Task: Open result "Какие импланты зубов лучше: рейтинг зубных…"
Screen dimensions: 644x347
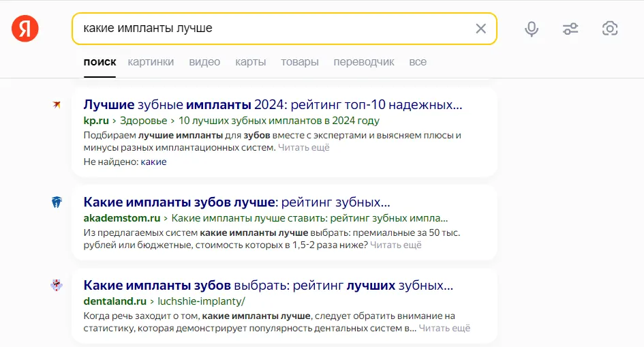Action: tap(236, 202)
